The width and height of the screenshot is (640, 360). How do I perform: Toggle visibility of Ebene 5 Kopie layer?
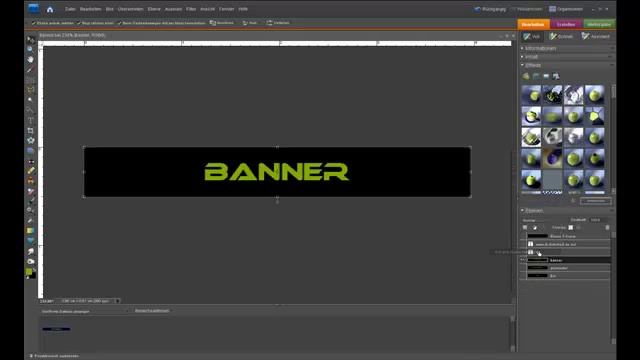(x=523, y=236)
